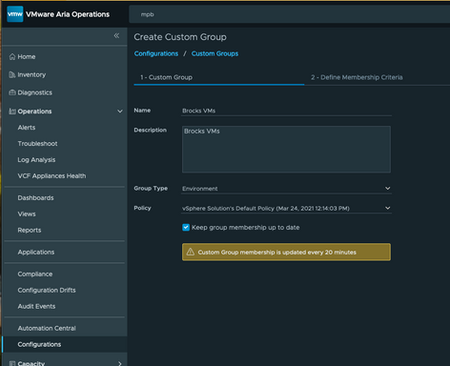Collapse the sidebar with double-chevron icon
This screenshot has height=366, width=450.
pos(116,35)
